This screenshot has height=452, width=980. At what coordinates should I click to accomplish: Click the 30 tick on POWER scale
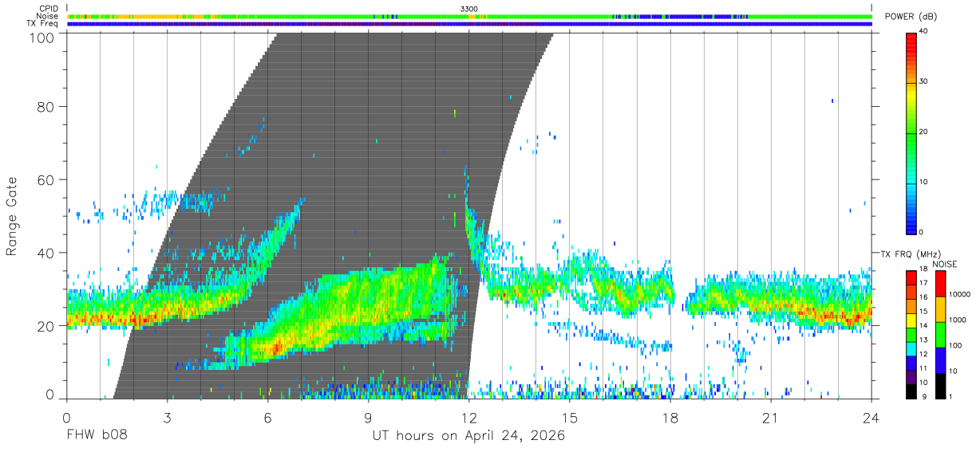click(x=924, y=82)
